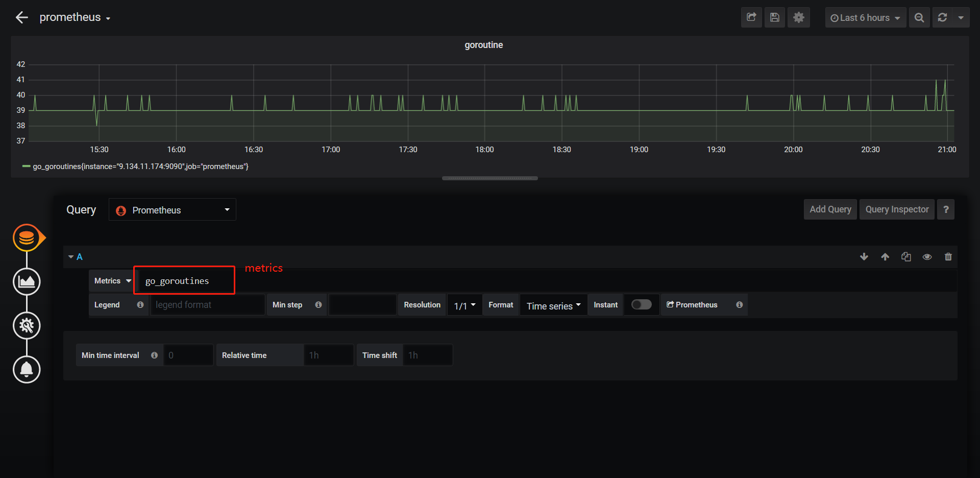Screen dimensions: 980x478
Task: Save the dashboard with the disk icon
Action: click(x=775, y=17)
